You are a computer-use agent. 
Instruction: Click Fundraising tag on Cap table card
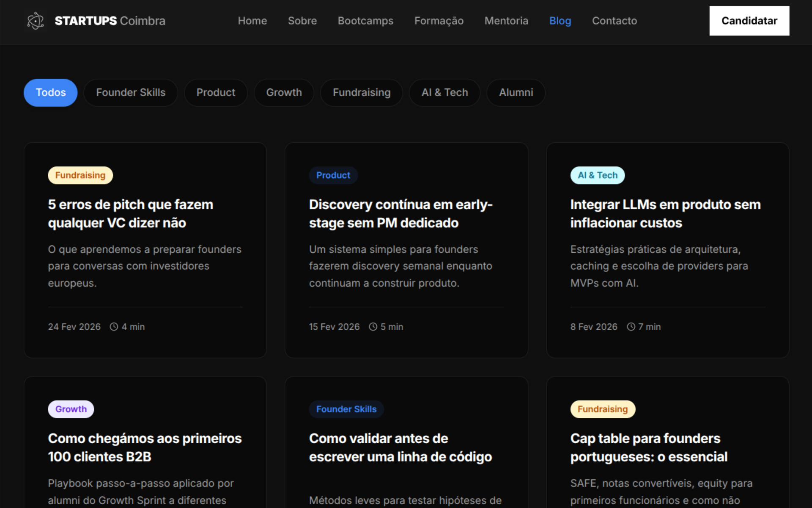click(x=603, y=409)
